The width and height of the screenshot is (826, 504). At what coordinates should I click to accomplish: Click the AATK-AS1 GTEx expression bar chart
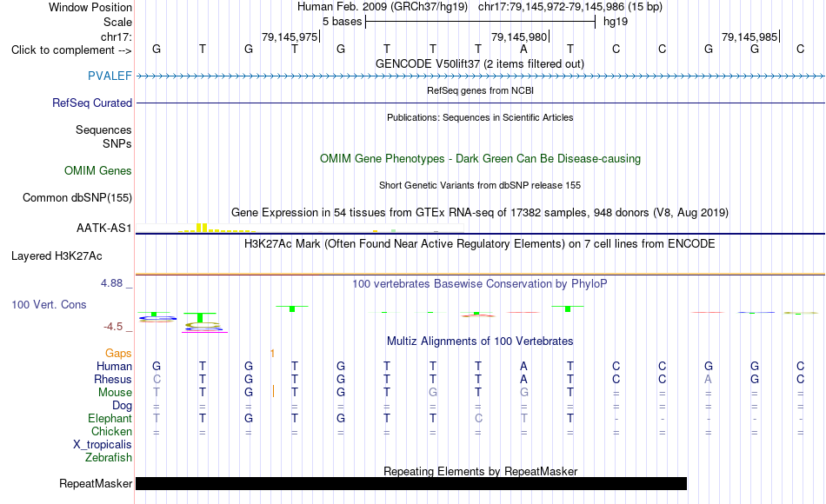(299, 228)
